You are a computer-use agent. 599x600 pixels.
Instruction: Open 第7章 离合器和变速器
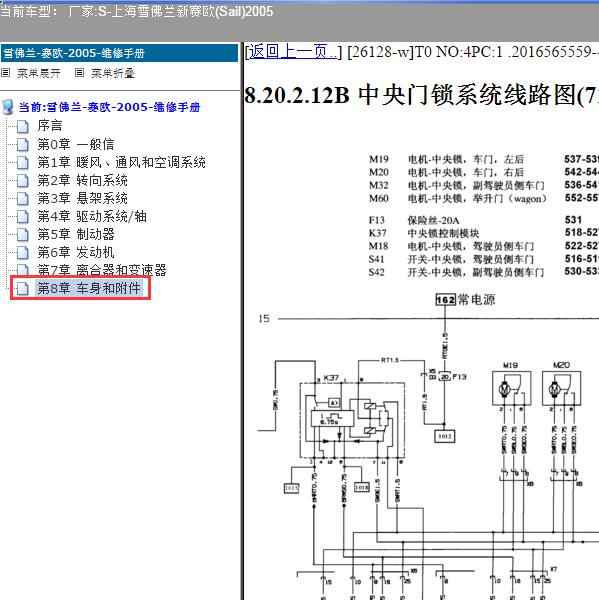(102, 270)
